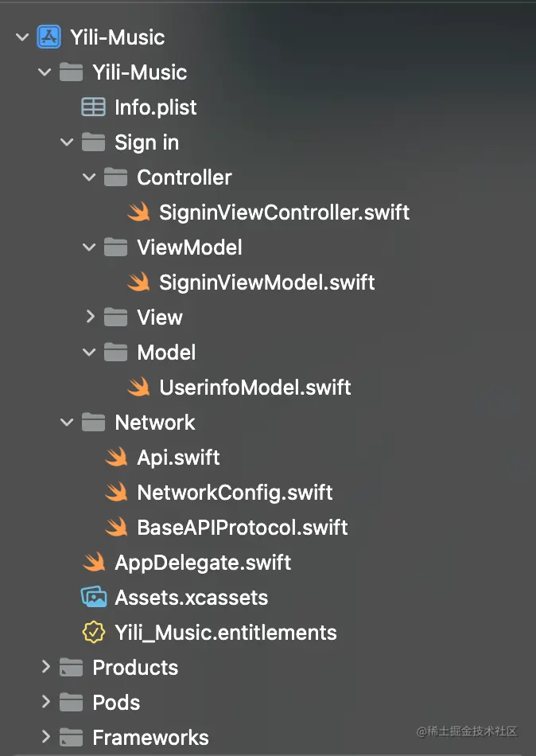Open Assets.xcassets catalog
536x756 pixels.
pos(192,598)
